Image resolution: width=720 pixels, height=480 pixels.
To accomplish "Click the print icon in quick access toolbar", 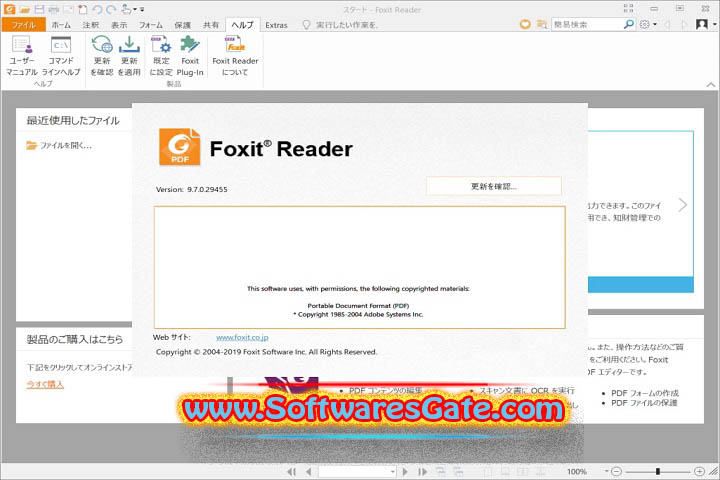I will tap(54, 9).
